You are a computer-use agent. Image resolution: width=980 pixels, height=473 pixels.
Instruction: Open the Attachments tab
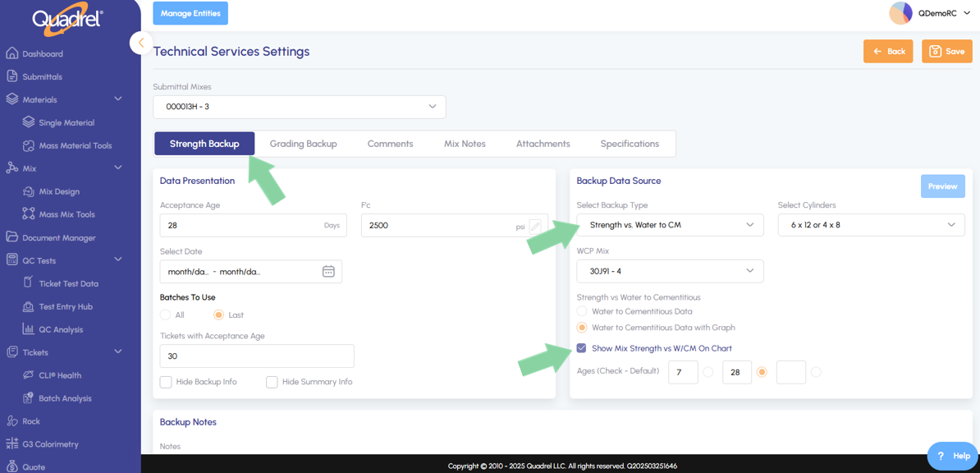pos(543,143)
